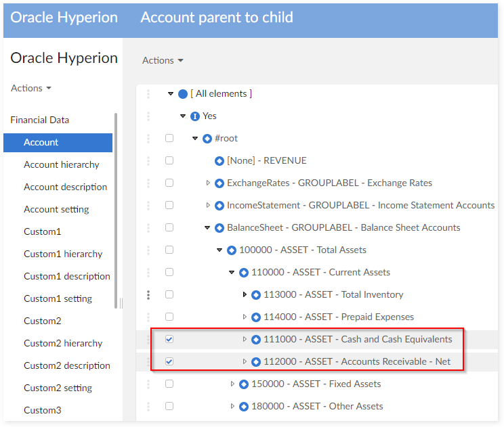Screen dimensions: 504x427
Task: Expand the IncomeStatement GROUPLABEL node
Action: point(208,206)
